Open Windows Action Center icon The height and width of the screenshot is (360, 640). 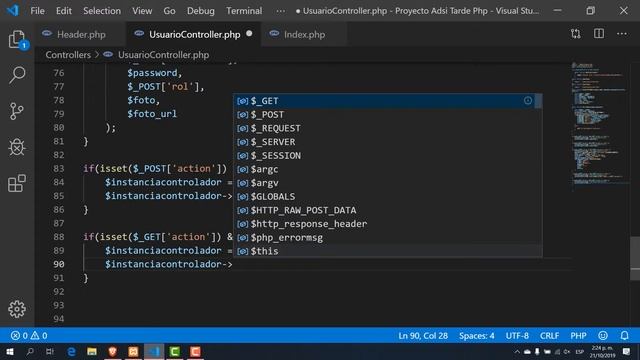(x=627, y=351)
